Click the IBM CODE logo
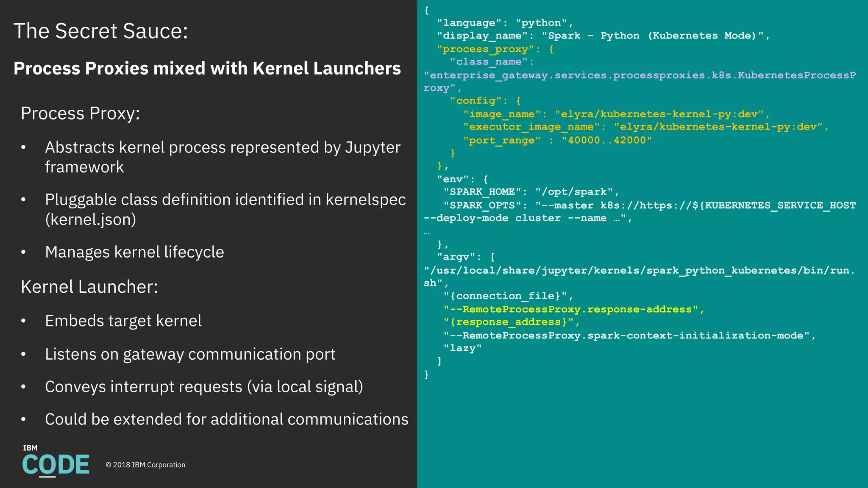 pos(56,461)
